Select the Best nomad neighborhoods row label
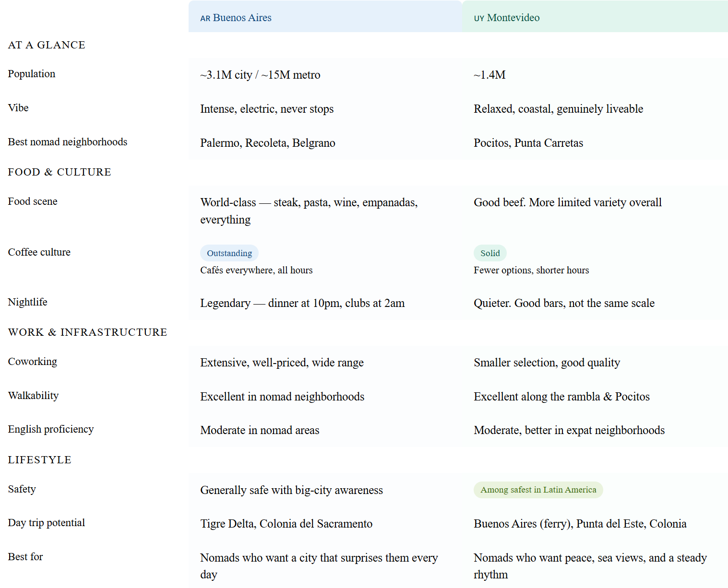Screen dimensions: 728x588 [x=68, y=142]
